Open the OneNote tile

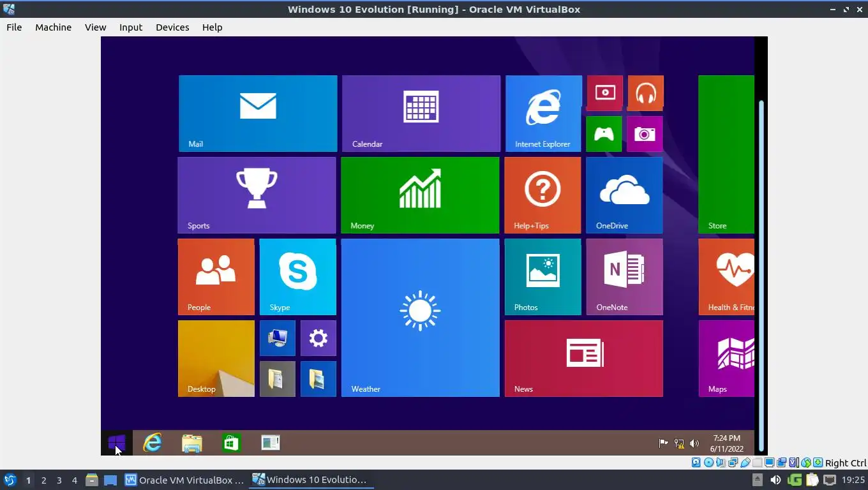(624, 277)
